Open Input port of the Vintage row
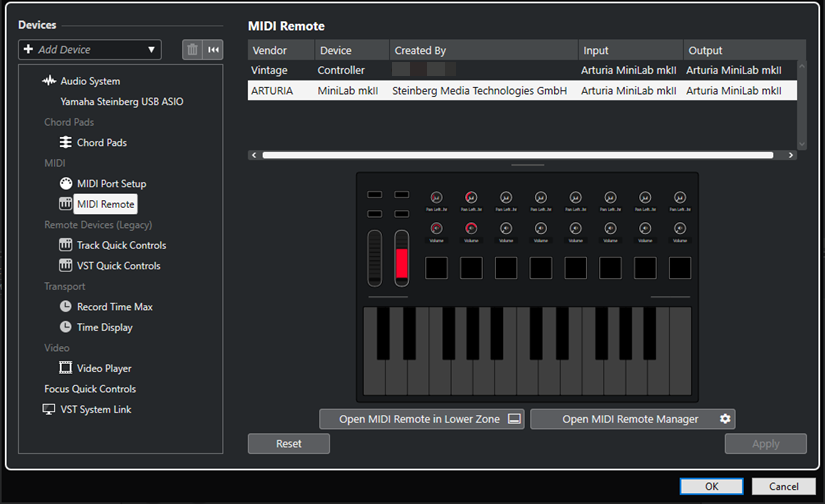Viewport: 825px width, 504px height. coord(629,70)
